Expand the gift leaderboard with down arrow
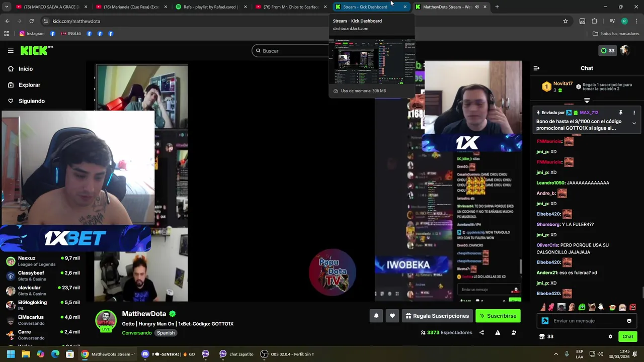 click(x=587, y=101)
